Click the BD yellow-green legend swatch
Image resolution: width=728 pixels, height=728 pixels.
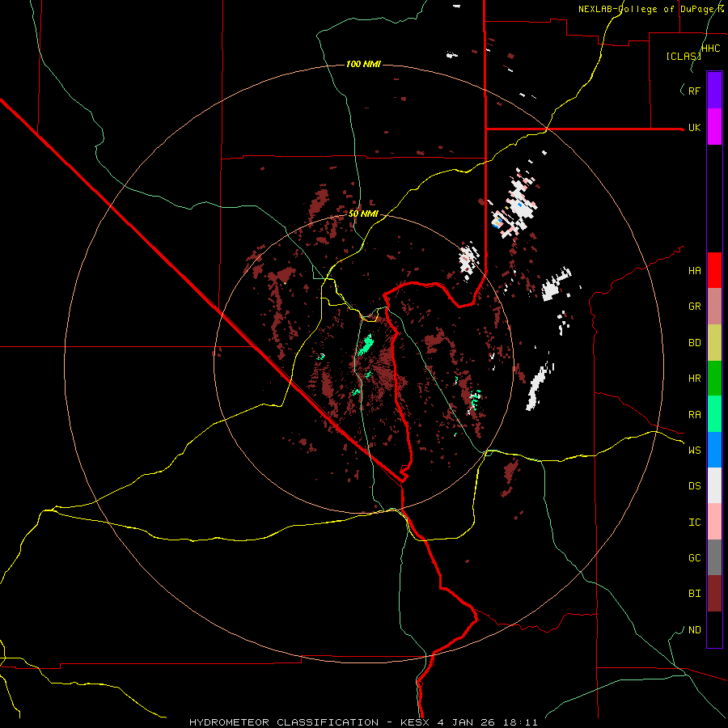pos(714,343)
